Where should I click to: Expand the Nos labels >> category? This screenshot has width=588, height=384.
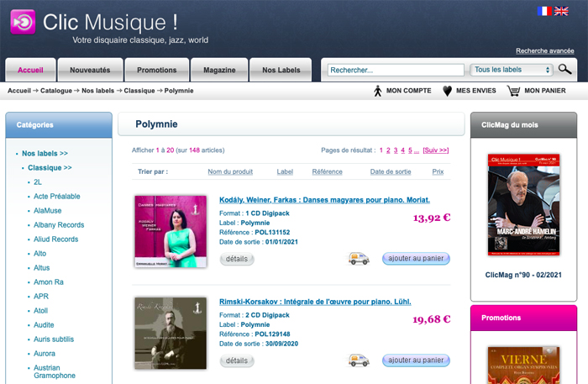[x=45, y=154]
